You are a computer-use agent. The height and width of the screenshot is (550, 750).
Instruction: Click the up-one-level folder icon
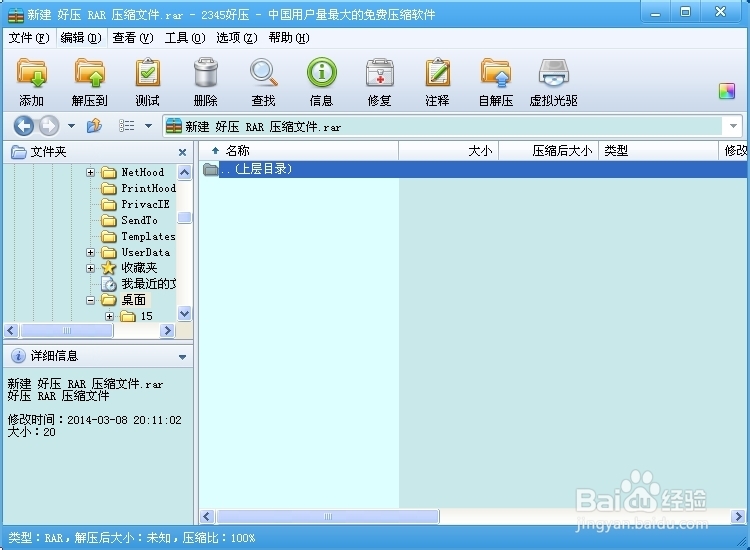(x=94, y=126)
